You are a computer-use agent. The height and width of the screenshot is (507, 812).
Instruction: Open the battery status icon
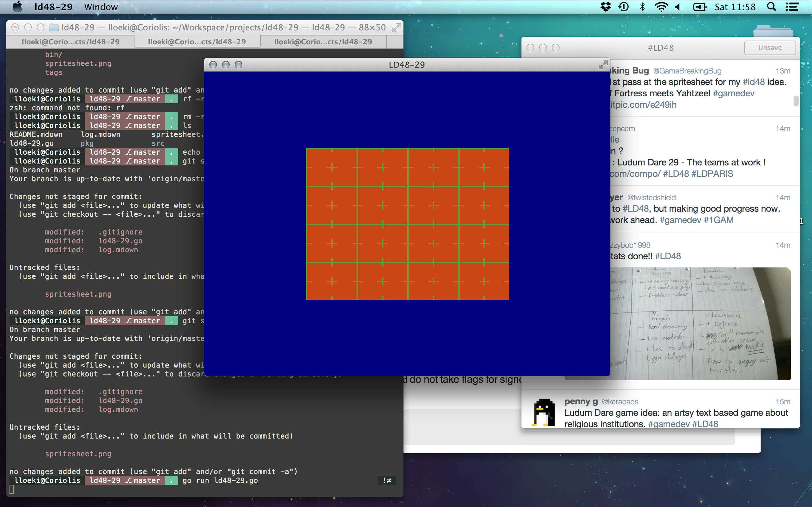[x=700, y=7]
